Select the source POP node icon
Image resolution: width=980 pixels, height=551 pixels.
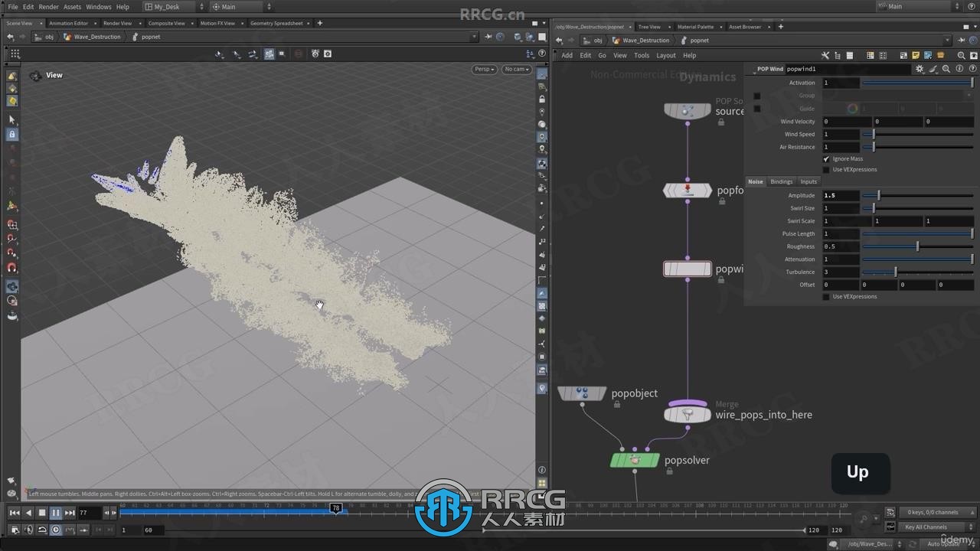pos(687,111)
